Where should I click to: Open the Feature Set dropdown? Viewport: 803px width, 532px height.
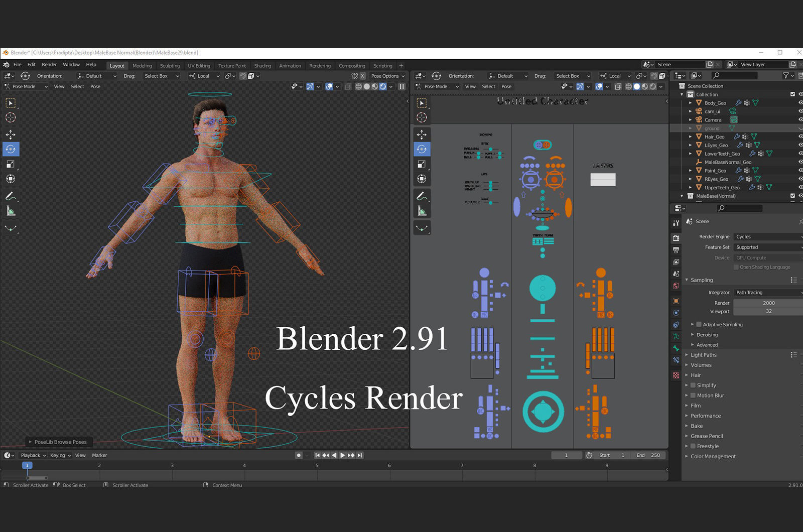click(x=768, y=247)
